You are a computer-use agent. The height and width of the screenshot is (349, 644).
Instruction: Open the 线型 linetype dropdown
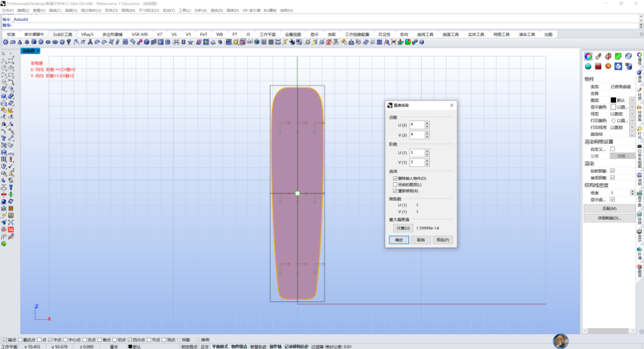pyautogui.click(x=632, y=114)
